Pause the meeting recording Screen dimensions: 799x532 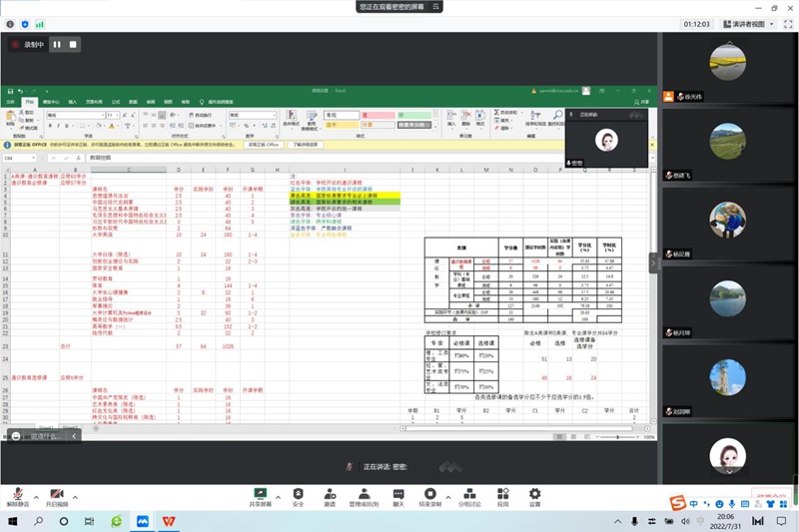(57, 45)
